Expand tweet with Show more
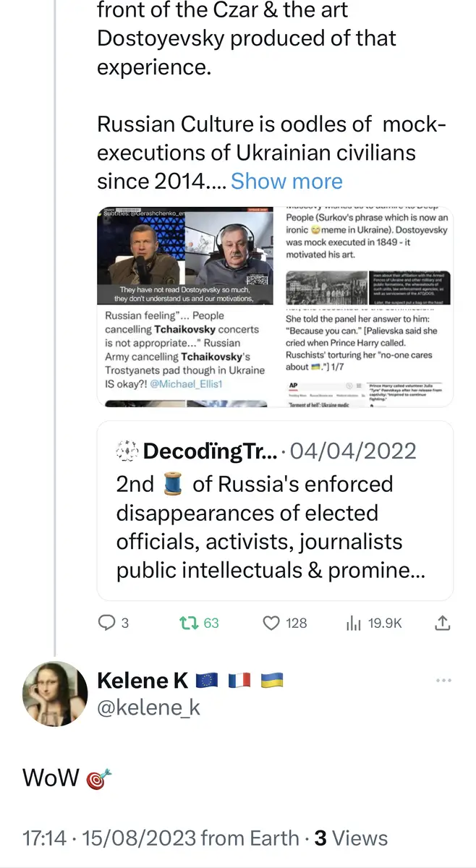 tap(286, 181)
